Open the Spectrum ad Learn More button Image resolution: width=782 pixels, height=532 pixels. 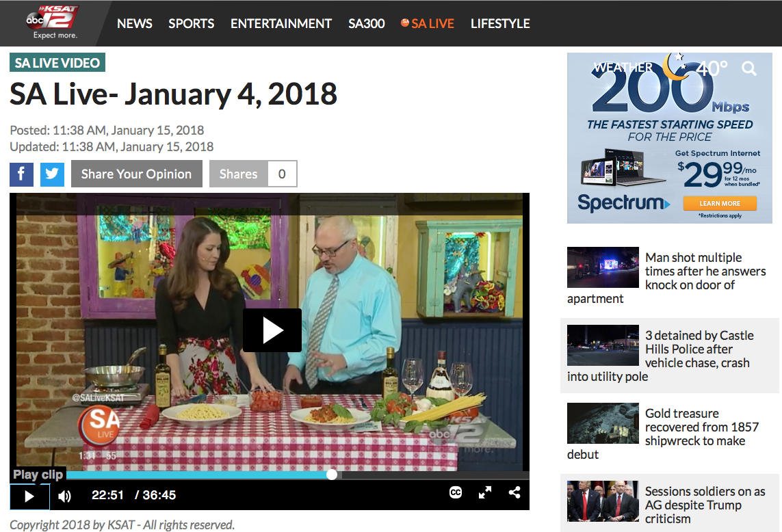pos(720,204)
